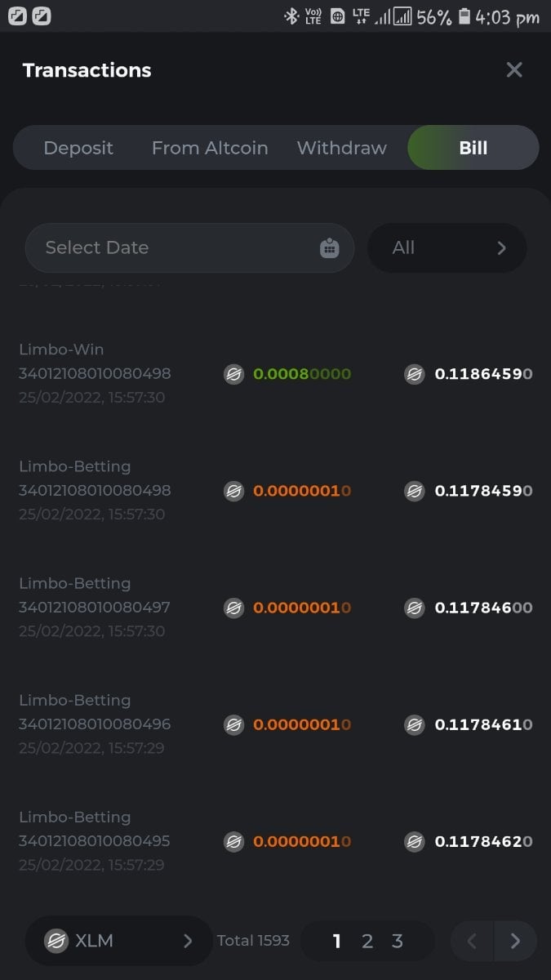The height and width of the screenshot is (980, 551).
Task: Open the XLM currency dropdown
Action: 119,941
